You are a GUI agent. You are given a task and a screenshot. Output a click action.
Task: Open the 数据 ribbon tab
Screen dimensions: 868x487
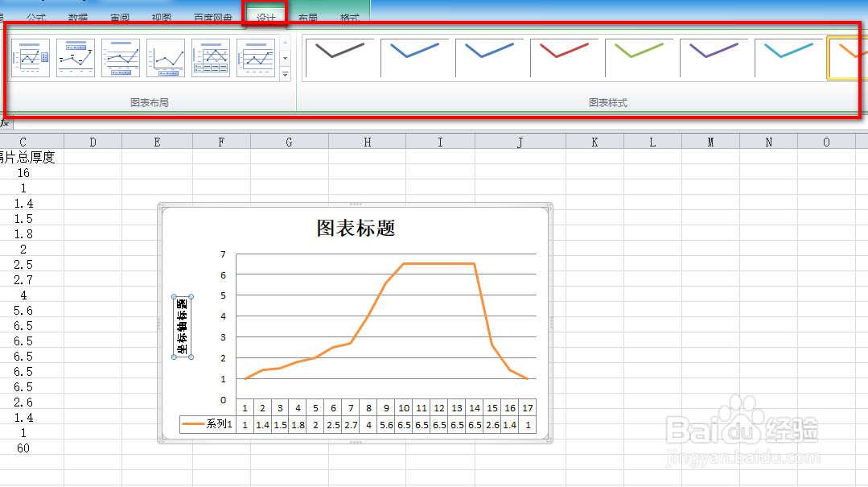coord(77,17)
